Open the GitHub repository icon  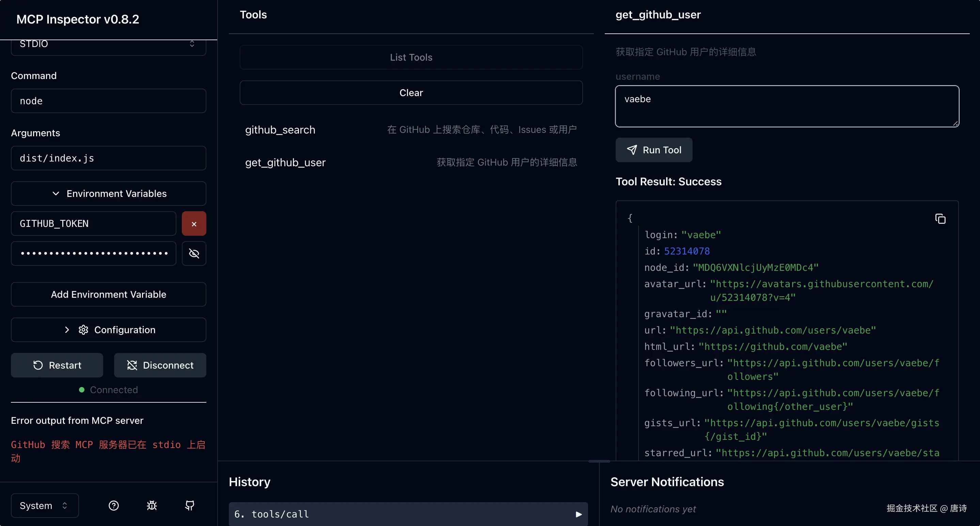point(189,506)
